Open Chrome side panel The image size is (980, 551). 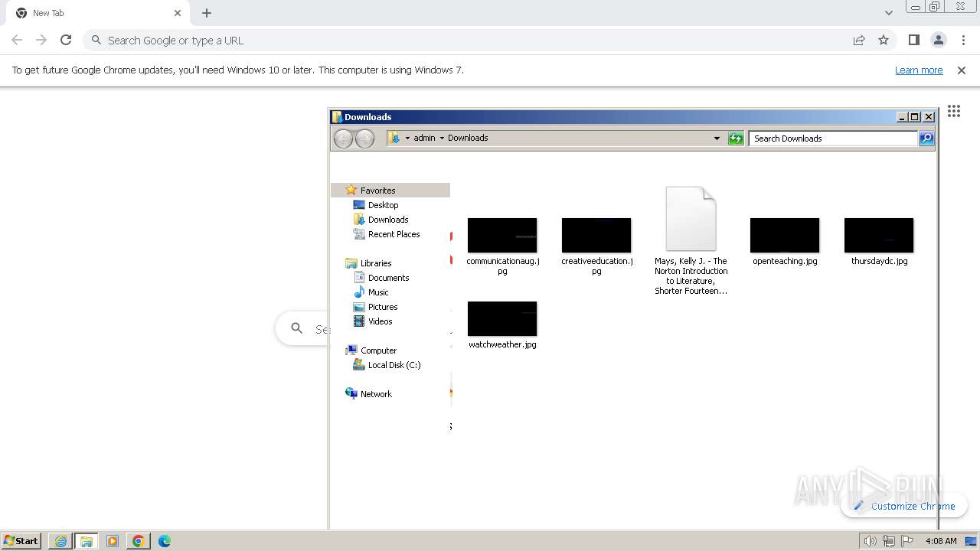point(913,40)
